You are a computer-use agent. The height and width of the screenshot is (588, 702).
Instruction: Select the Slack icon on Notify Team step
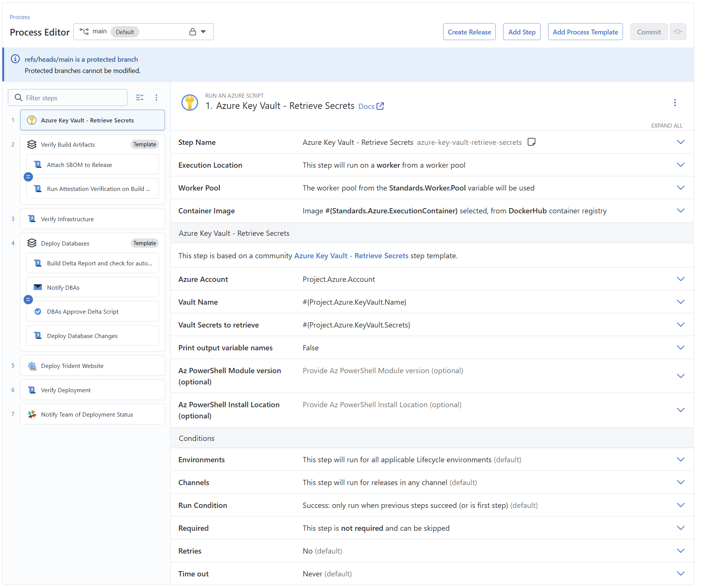pos(31,414)
